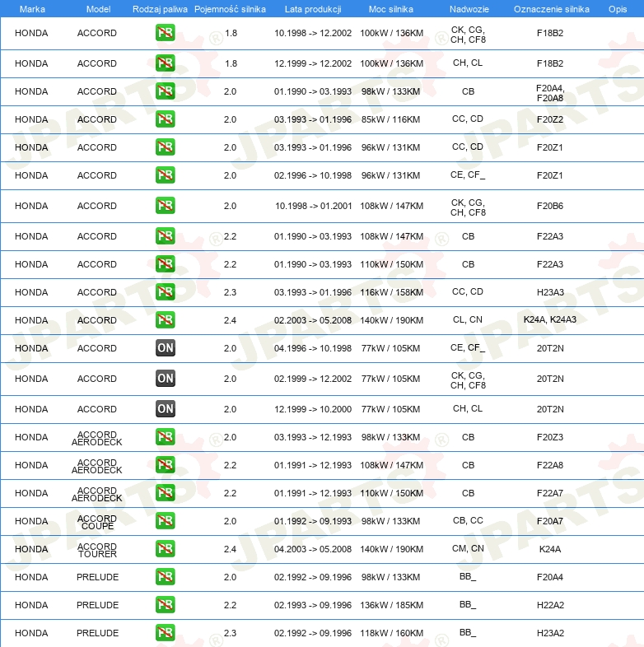Viewport: 644px width, 647px height.
Task: Click the date range 10.1998 -> 01.2001
Action: 313,206
